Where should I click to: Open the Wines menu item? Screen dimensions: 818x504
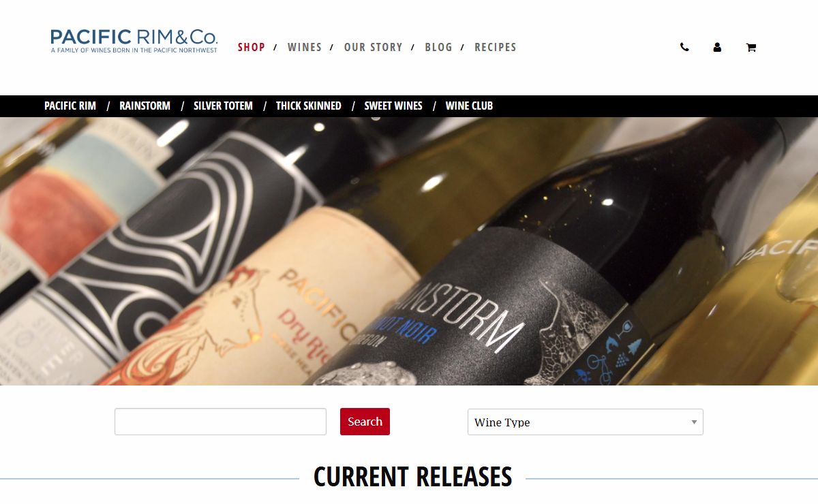pyautogui.click(x=305, y=47)
